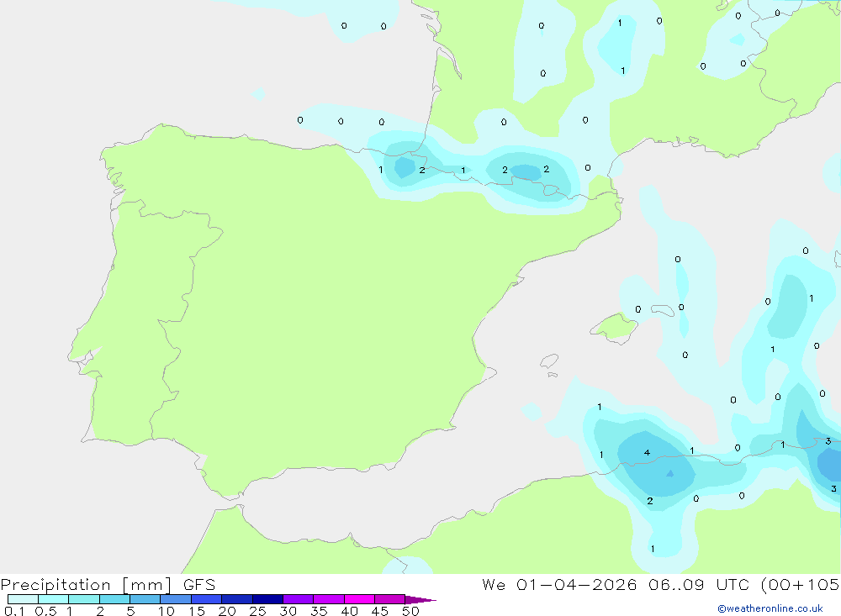Click the '15' legend scale label
The width and height of the screenshot is (841, 616).
pos(197,611)
